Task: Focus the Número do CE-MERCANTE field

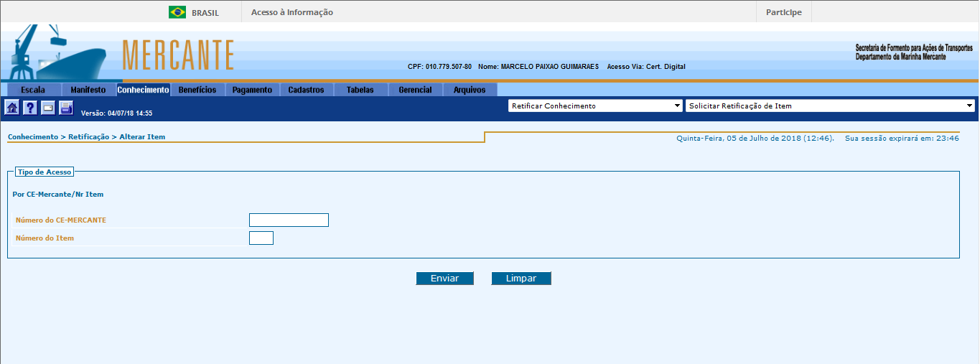Action: pyautogui.click(x=289, y=220)
